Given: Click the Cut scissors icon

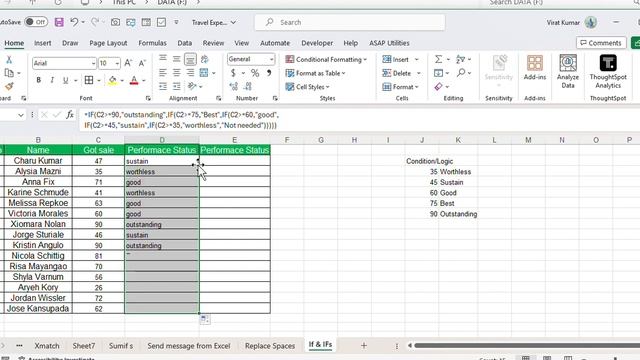Looking at the screenshot, I should 9,60.
